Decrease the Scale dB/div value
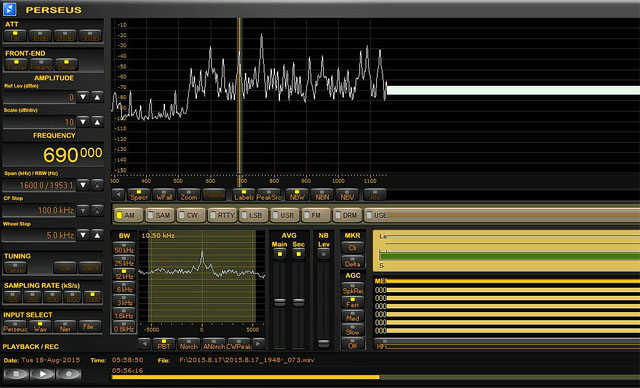The image size is (640, 388). pyautogui.click(x=83, y=122)
